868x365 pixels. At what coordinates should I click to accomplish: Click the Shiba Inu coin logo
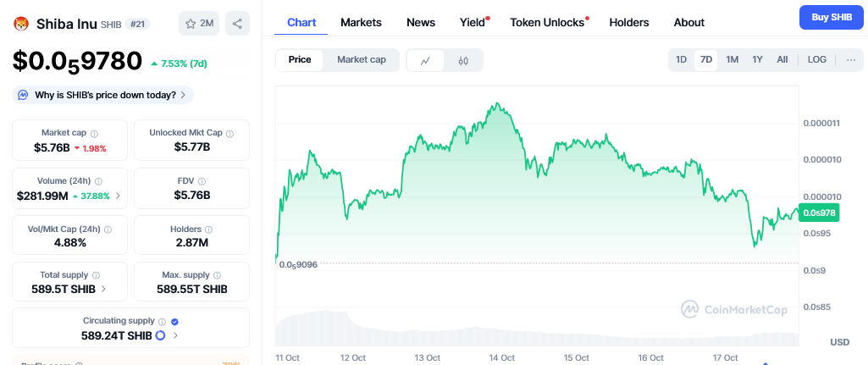tap(20, 24)
